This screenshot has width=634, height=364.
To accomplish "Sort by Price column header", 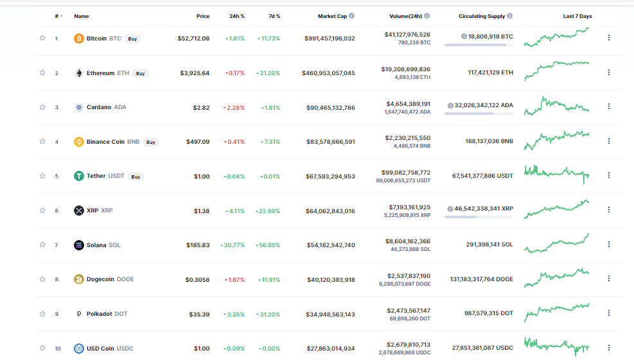I will pos(203,16).
